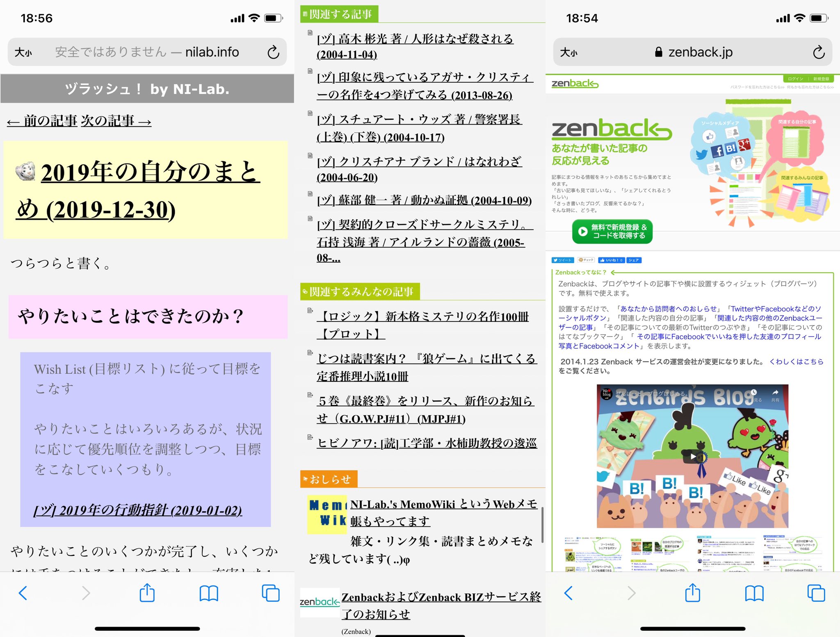
Task: Tap the zenback.jp address bar
Action: click(693, 52)
